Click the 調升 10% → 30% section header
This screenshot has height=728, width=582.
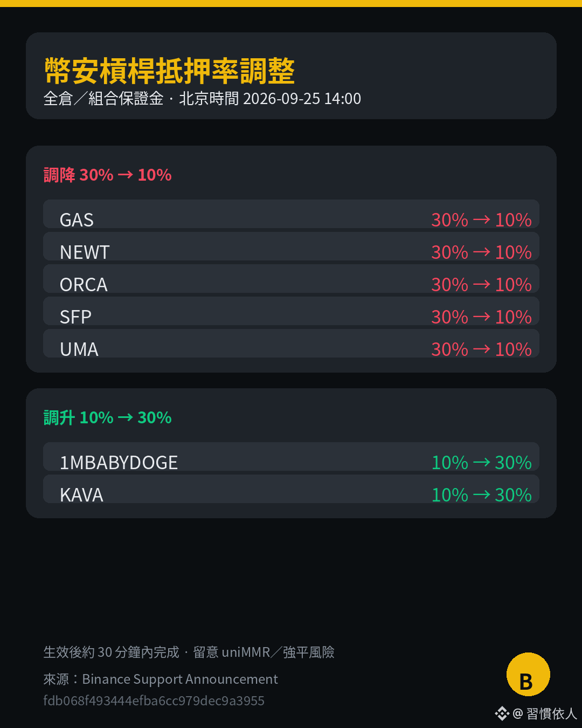pyautogui.click(x=107, y=417)
